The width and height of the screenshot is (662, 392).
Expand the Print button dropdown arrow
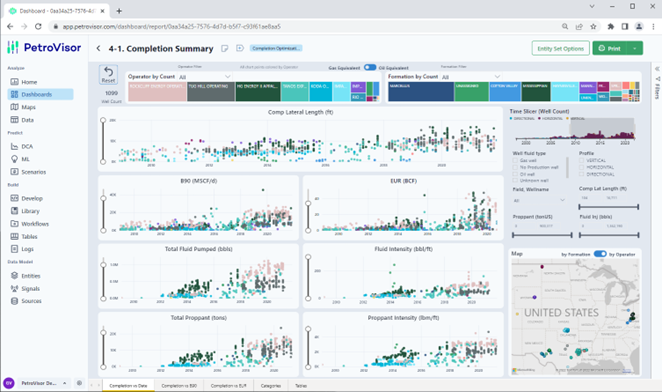click(635, 48)
